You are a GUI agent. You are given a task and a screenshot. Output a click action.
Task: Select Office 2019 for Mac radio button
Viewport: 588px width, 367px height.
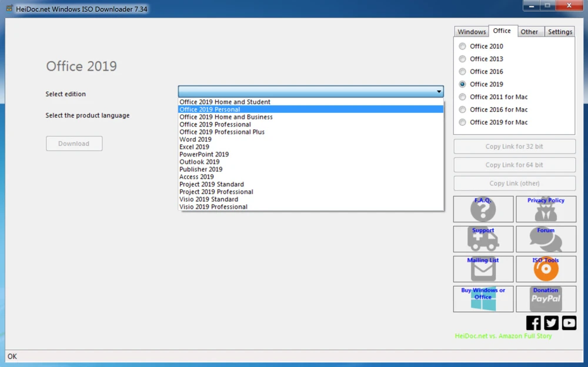click(x=463, y=122)
